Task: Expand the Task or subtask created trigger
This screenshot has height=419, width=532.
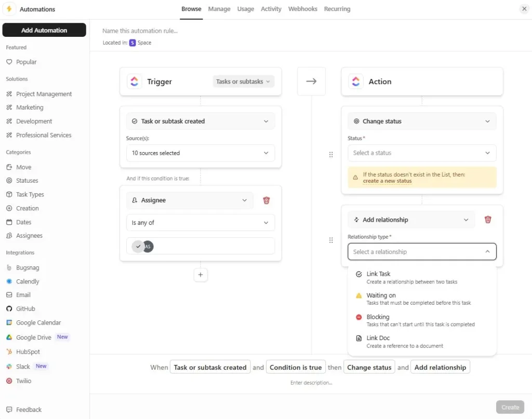Action: pyautogui.click(x=201, y=121)
